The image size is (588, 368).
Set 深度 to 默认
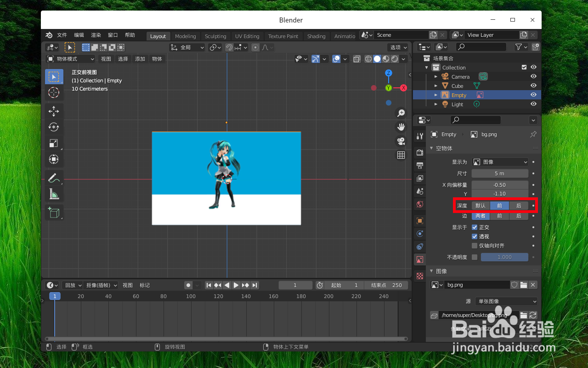(x=481, y=206)
